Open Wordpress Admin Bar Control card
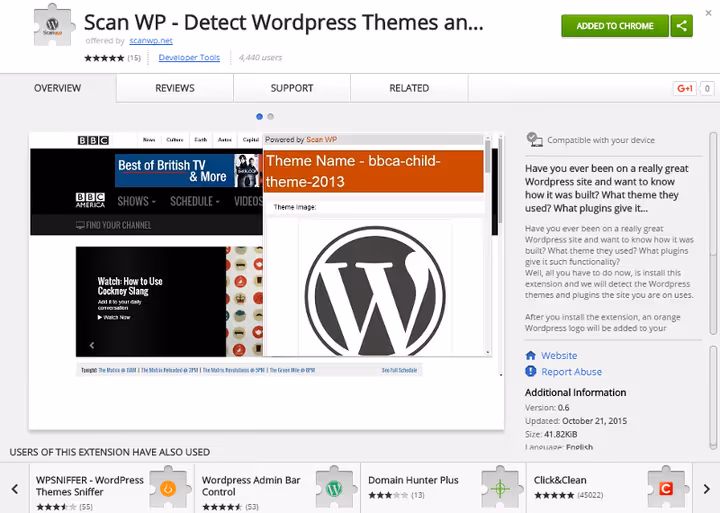Image resolution: width=720 pixels, height=513 pixels. [278, 488]
